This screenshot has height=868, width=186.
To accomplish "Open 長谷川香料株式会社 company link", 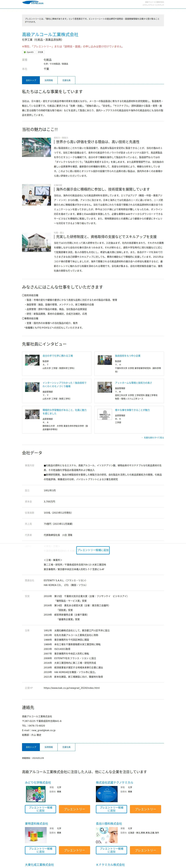I will [109, 824].
